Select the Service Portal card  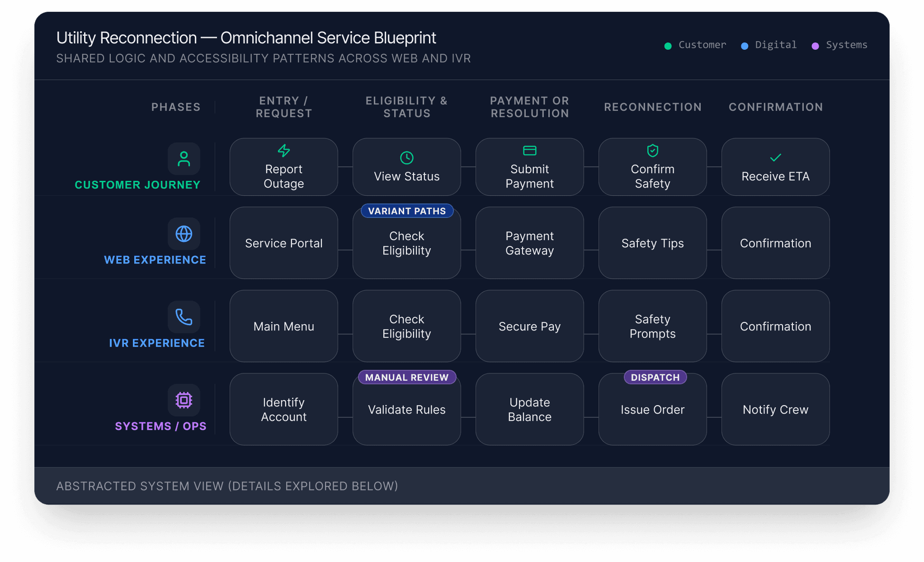tap(283, 243)
